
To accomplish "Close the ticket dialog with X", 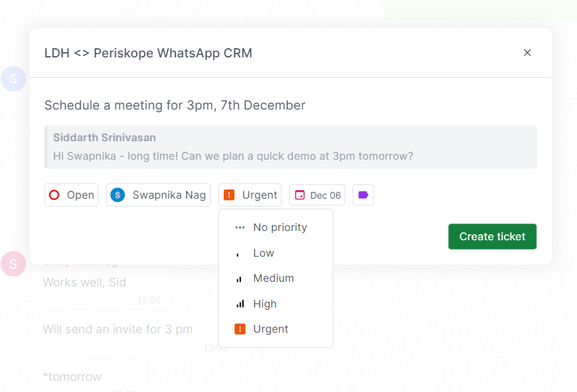I will 527,53.
